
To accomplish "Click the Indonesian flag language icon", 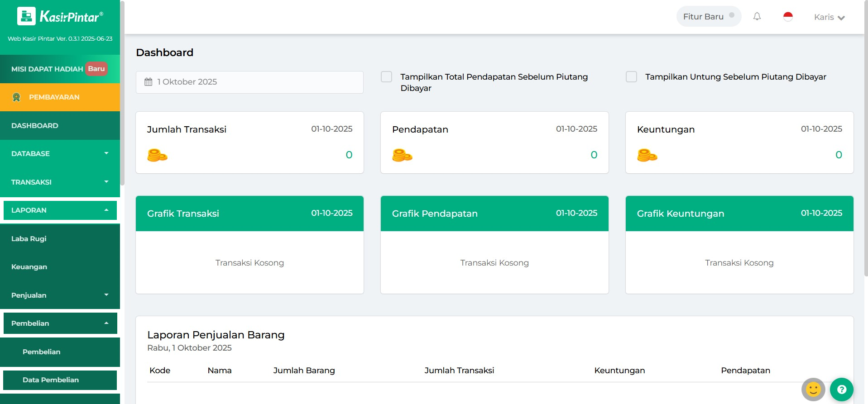I will [788, 17].
